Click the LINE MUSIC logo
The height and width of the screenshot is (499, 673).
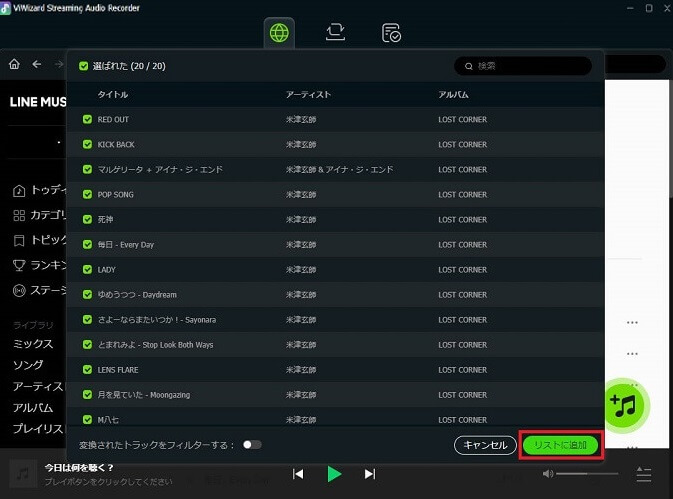tap(38, 102)
